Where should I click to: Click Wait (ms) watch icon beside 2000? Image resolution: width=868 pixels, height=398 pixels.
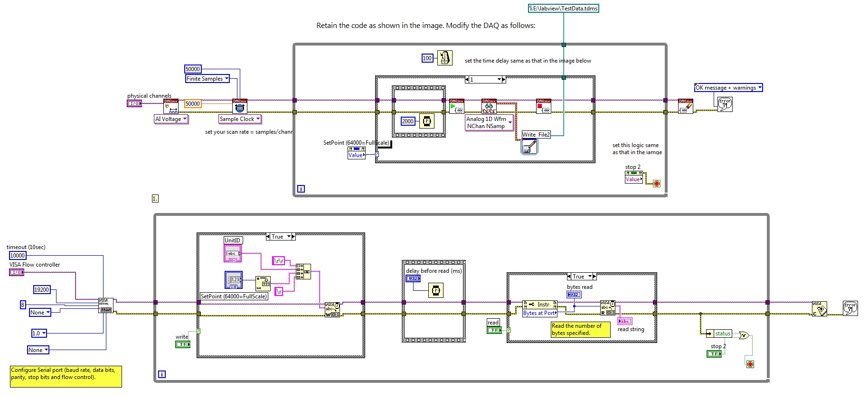[x=427, y=121]
